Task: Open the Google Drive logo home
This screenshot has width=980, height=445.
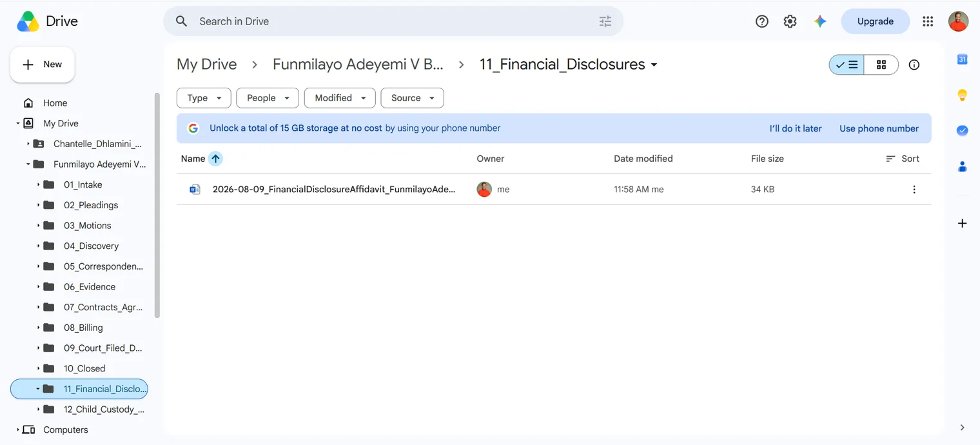Action: 46,21
